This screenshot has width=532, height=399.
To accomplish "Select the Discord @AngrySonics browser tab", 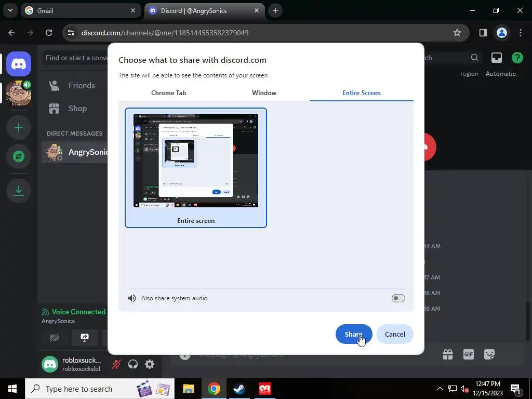I will coord(205,11).
